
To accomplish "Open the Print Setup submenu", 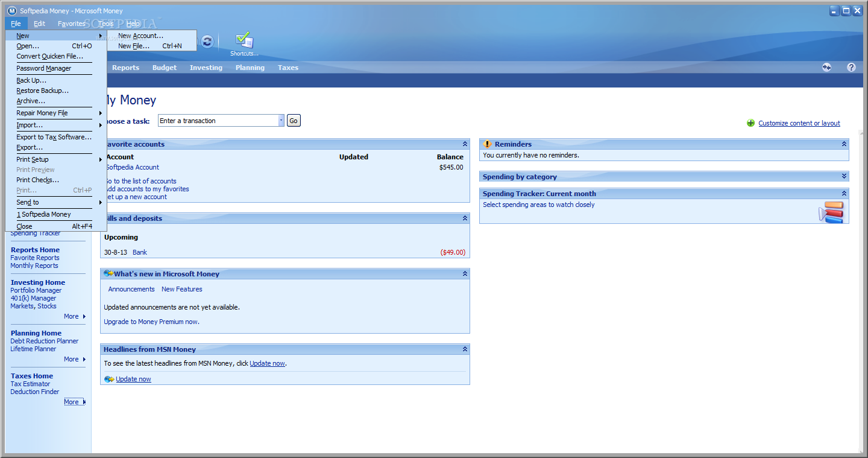I will (55, 159).
